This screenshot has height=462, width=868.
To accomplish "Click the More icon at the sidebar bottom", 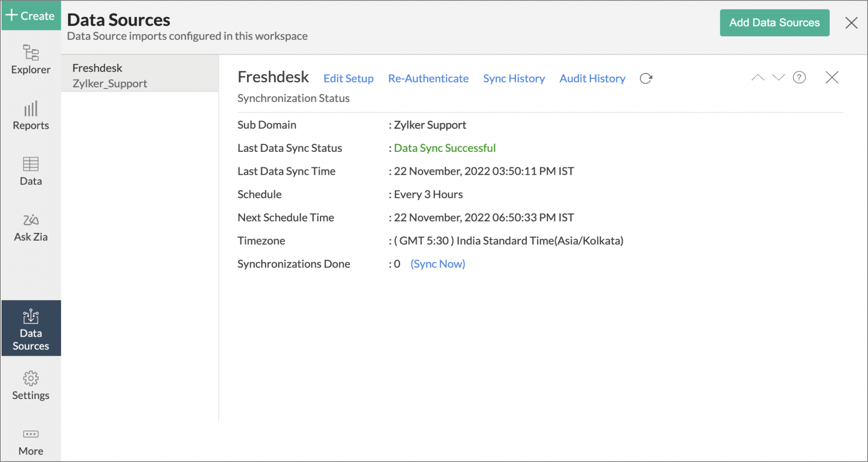I will pyautogui.click(x=30, y=439).
